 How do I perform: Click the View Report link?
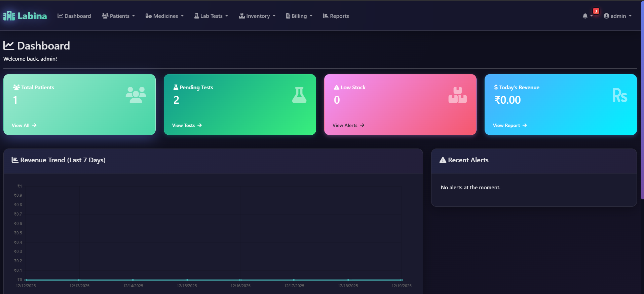pos(509,125)
